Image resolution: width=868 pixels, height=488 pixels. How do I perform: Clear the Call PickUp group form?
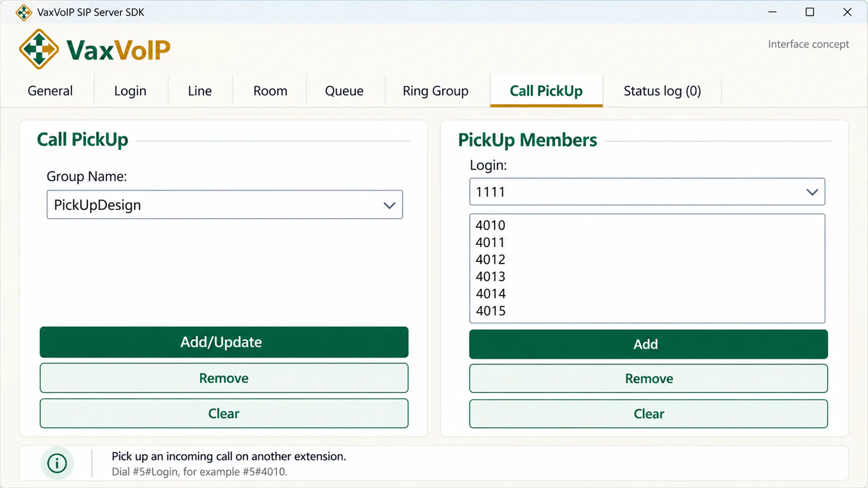coord(224,413)
